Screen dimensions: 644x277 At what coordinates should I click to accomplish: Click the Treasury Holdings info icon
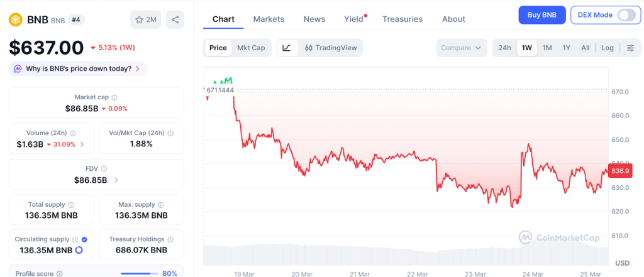point(170,239)
